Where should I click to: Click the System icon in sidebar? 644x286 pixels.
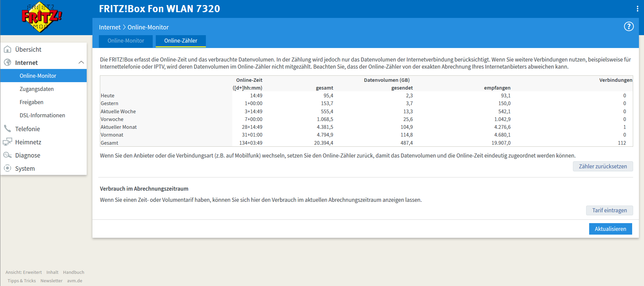[7, 168]
